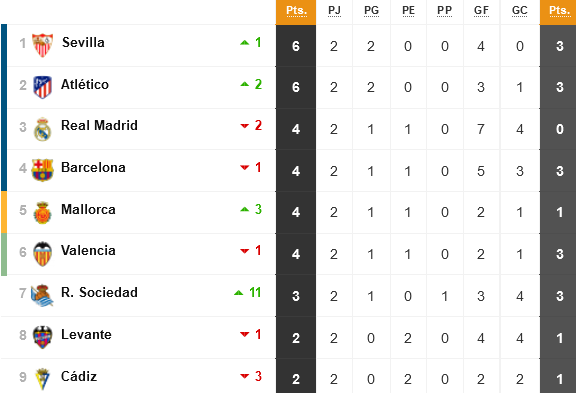576x393 pixels.
Task: Click the GC column header
Action: [519, 10]
